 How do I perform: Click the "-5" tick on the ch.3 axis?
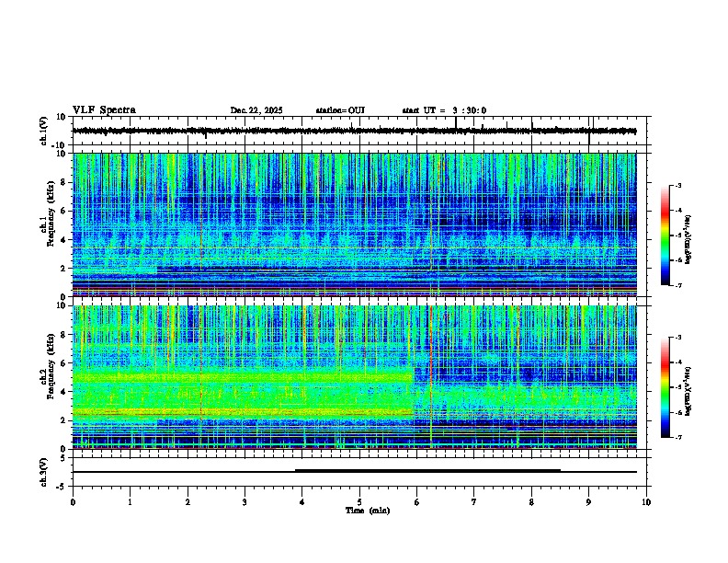(x=62, y=487)
